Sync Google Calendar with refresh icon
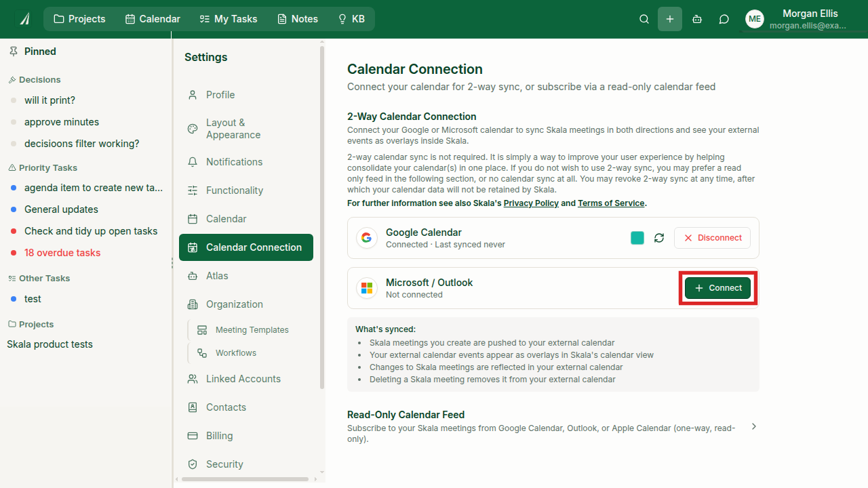Image resolution: width=868 pixels, height=488 pixels. [x=659, y=238]
